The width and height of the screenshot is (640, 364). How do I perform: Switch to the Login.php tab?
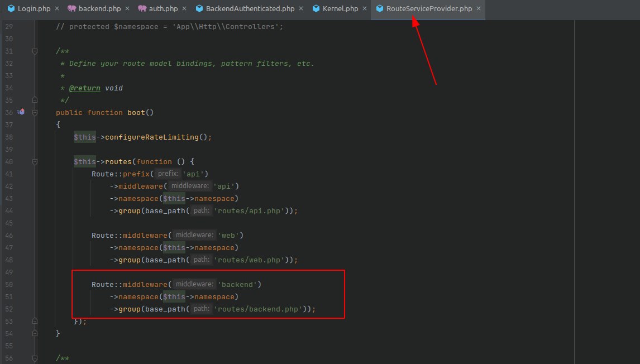[x=34, y=8]
